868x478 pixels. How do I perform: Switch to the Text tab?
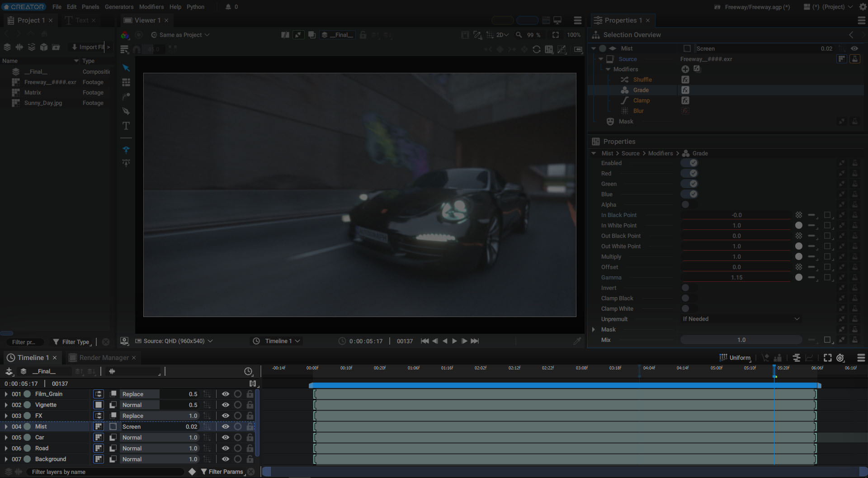(x=80, y=20)
